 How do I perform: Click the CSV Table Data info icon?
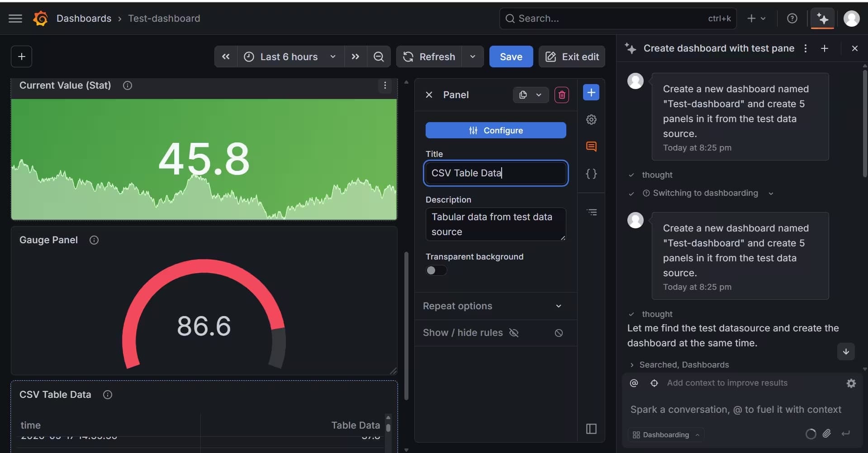pos(108,395)
